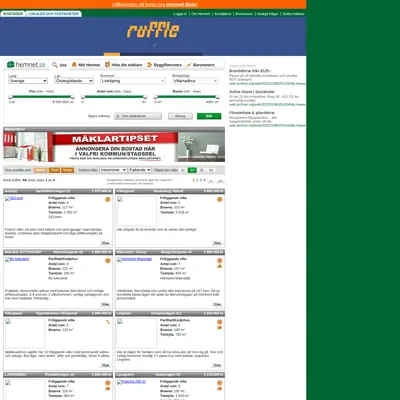Click the icon beside Barometern
The width and height of the screenshot is (400, 400).
pyautogui.click(x=189, y=65)
